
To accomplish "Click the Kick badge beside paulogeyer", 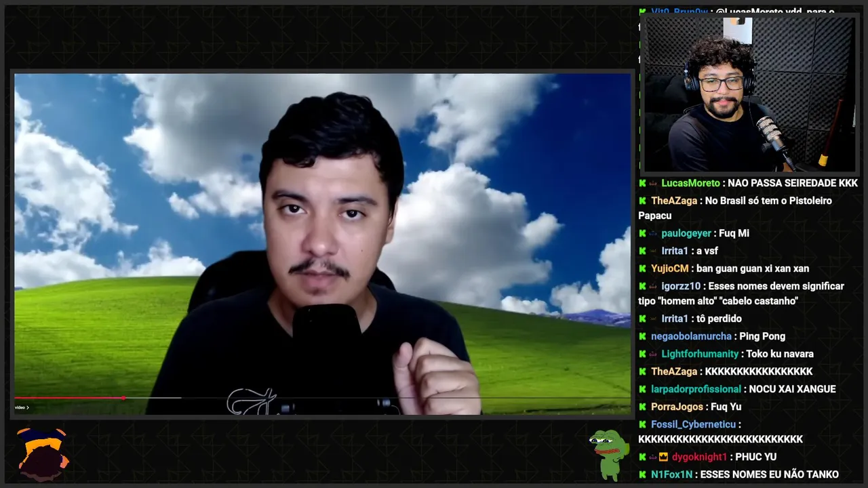I will [642, 233].
